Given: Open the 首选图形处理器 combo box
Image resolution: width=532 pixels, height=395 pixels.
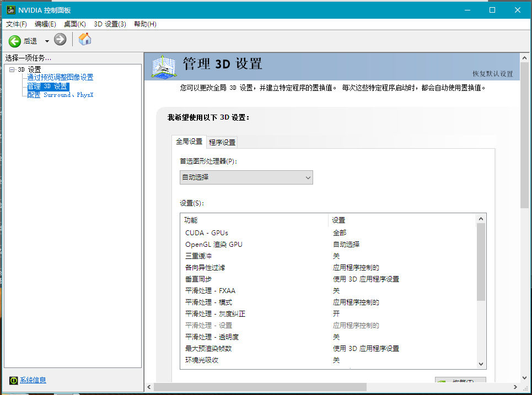Looking at the screenshot, I should [246, 177].
